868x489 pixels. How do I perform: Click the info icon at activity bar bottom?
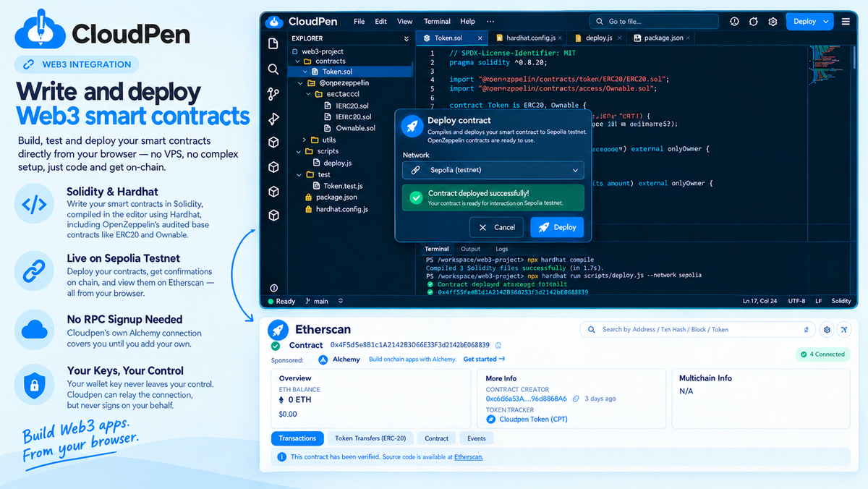(x=273, y=288)
